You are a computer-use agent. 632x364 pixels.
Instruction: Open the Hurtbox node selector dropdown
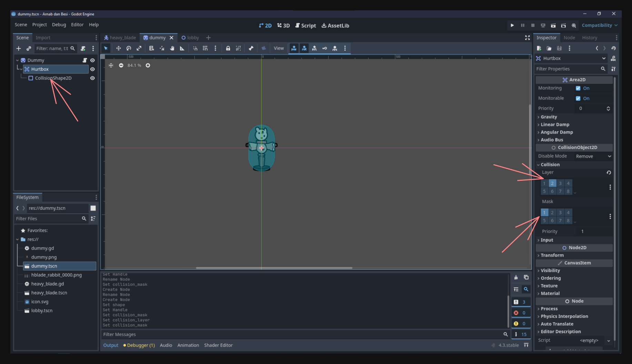pyautogui.click(x=571, y=59)
